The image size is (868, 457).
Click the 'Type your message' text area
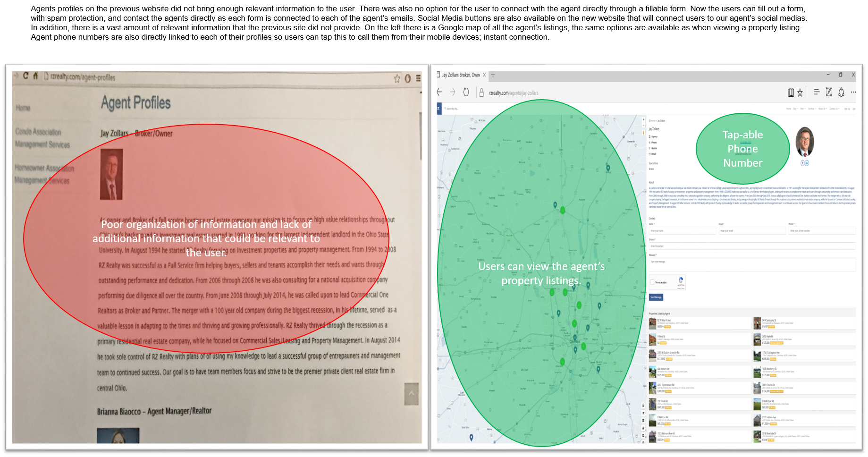pos(752,264)
